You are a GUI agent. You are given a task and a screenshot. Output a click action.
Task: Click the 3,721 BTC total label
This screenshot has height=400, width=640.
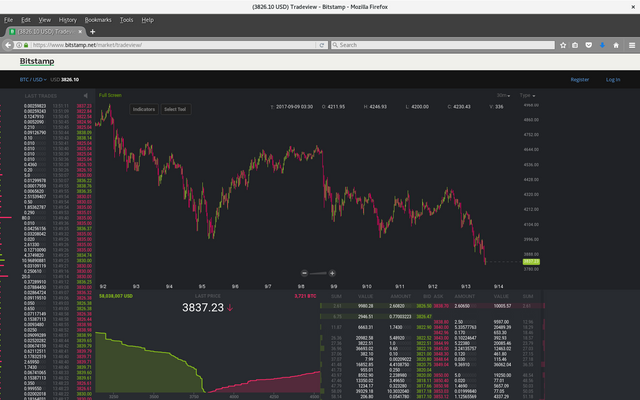point(305,296)
